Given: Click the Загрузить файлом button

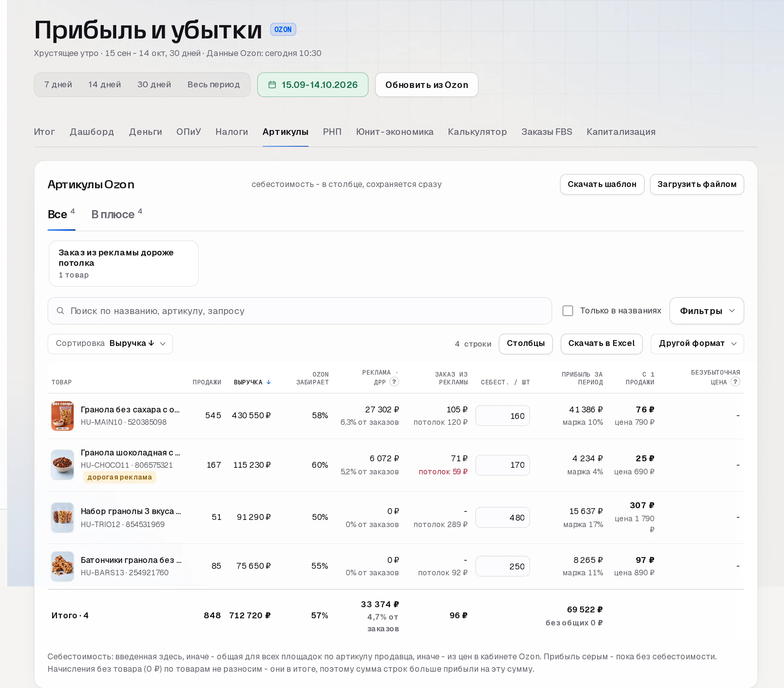Looking at the screenshot, I should (696, 184).
